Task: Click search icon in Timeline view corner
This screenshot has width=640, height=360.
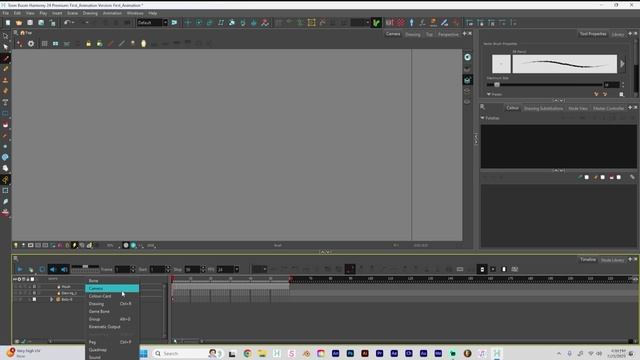Action: 16,259
